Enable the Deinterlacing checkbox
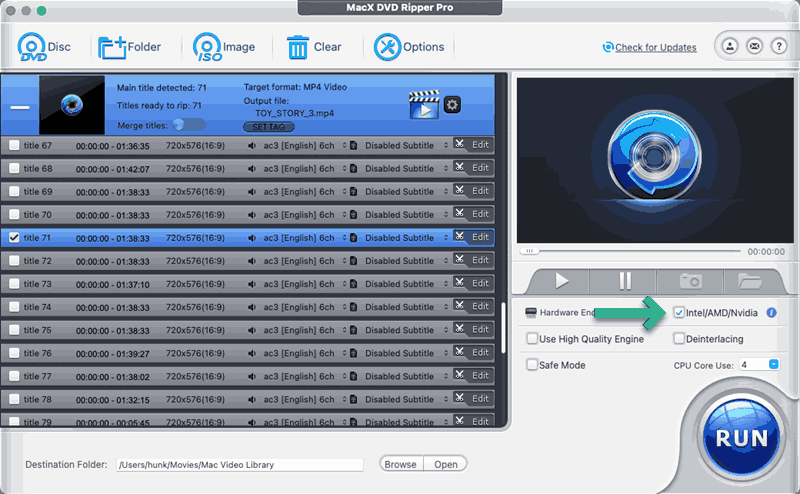 679,338
